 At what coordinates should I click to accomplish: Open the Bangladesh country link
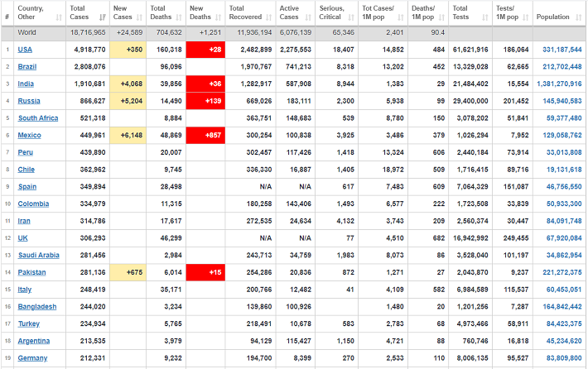[37, 307]
